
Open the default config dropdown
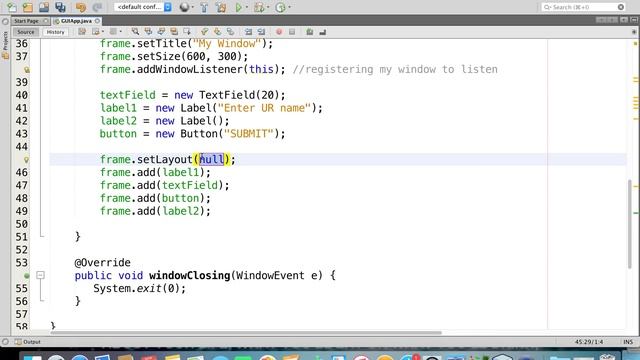tap(143, 7)
